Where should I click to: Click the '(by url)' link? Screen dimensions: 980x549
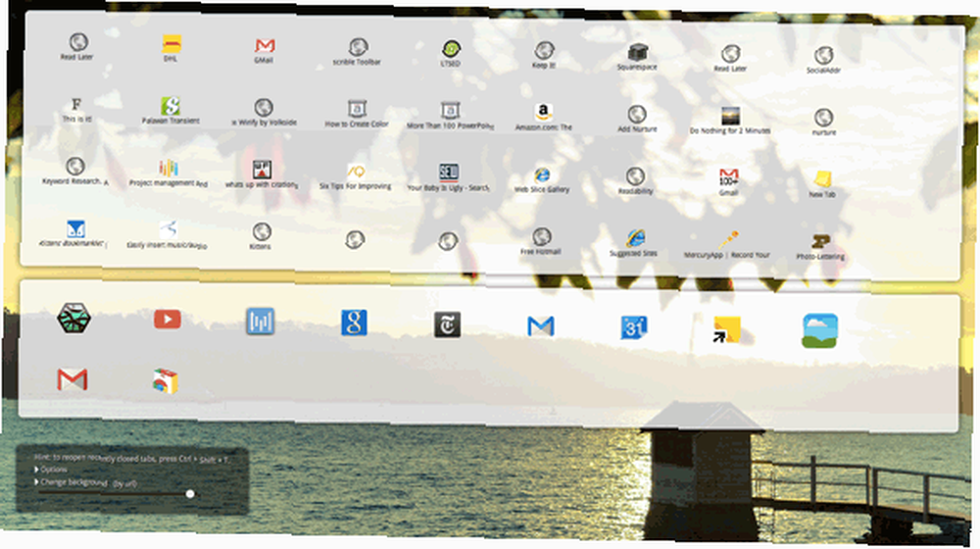point(124,484)
